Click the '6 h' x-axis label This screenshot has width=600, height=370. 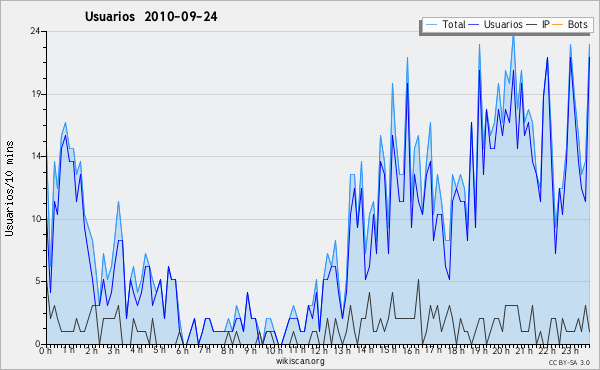coord(182,350)
